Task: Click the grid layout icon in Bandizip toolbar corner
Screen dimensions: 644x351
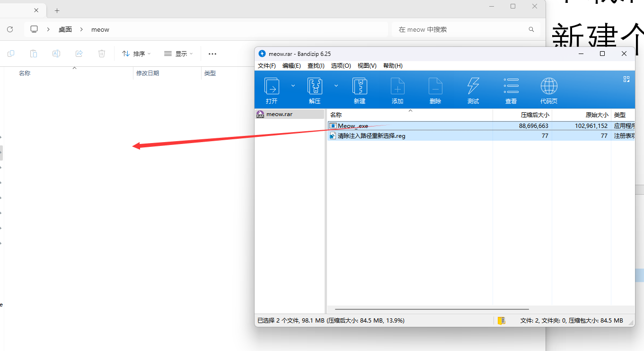Action: click(626, 79)
